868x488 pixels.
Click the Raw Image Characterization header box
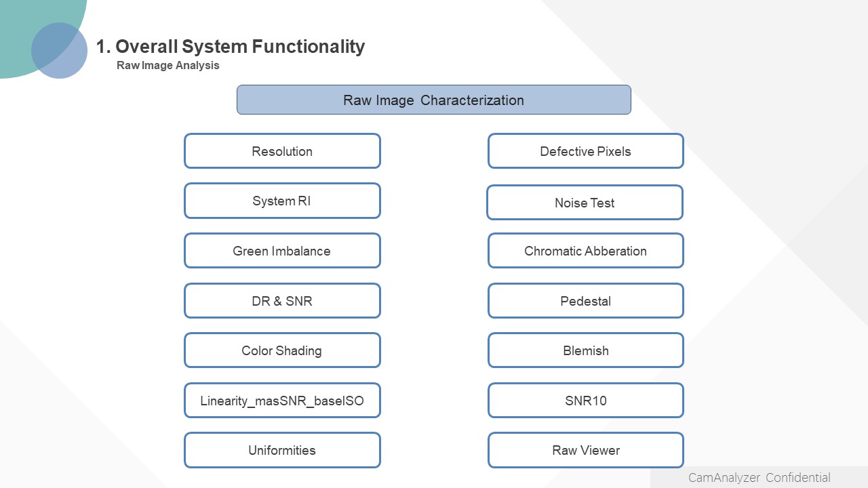[x=433, y=100]
